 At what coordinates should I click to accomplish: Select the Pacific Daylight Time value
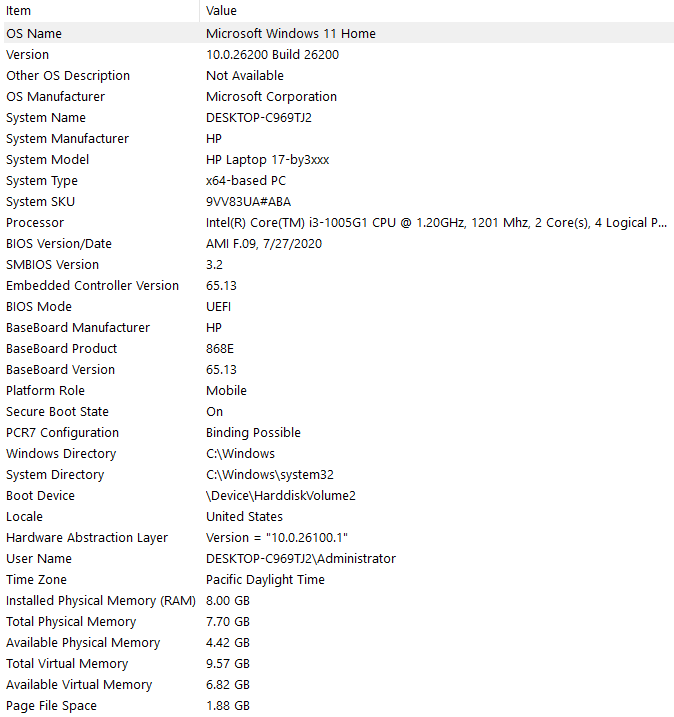[x=265, y=580]
